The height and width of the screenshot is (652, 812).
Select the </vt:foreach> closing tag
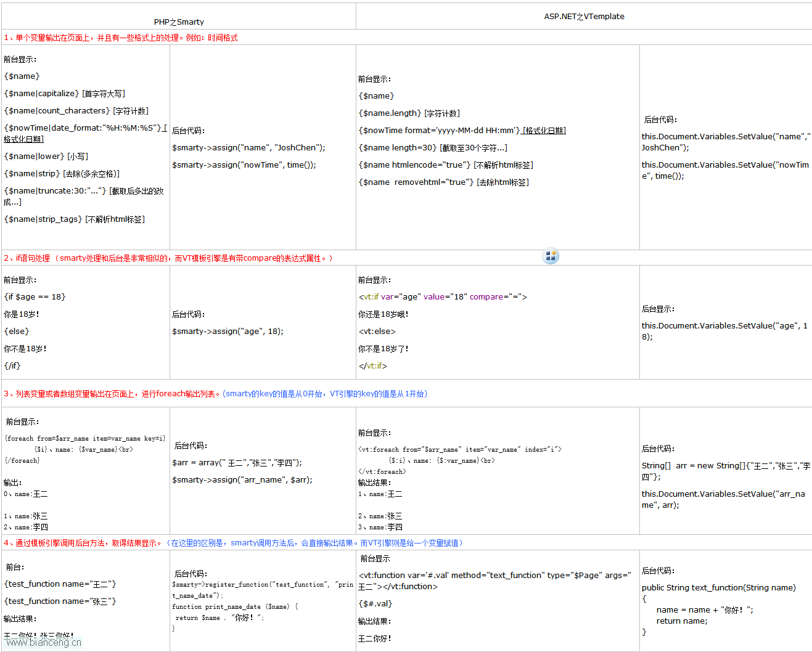382,472
